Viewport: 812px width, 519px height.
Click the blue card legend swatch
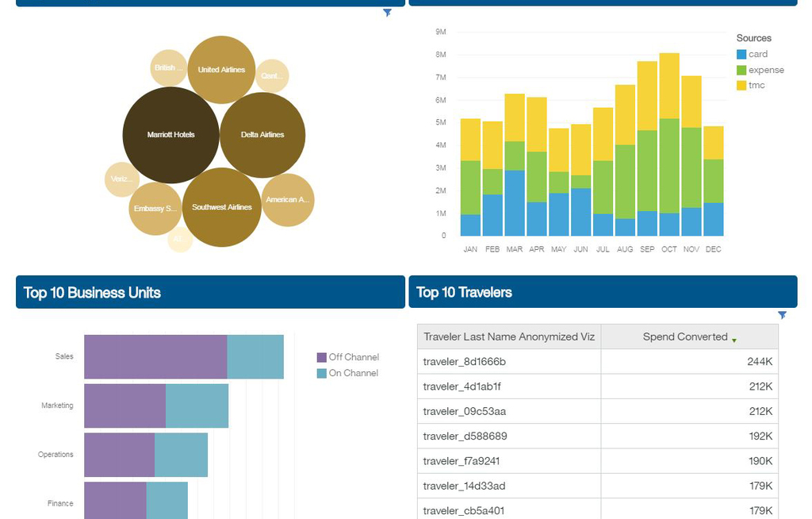tap(741, 55)
